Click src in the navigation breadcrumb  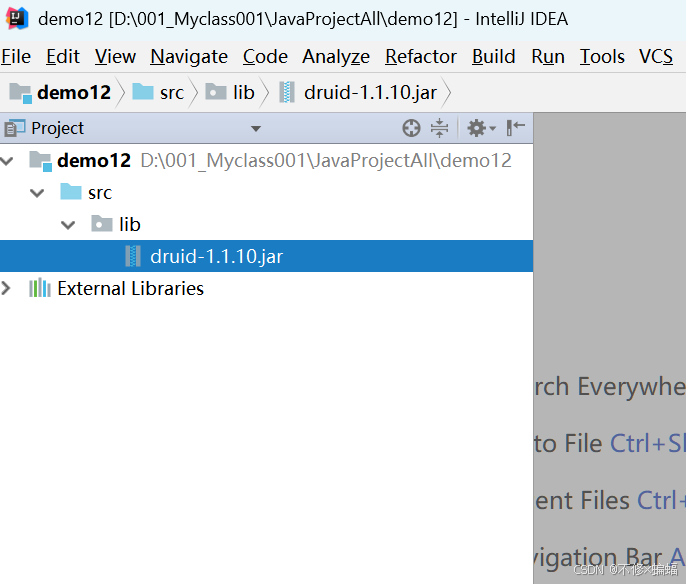(x=172, y=92)
